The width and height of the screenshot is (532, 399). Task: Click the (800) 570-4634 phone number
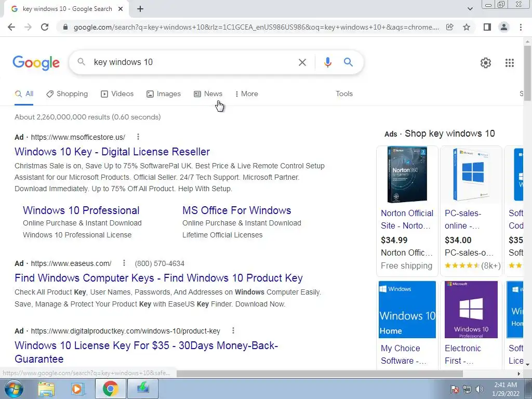coord(159,263)
